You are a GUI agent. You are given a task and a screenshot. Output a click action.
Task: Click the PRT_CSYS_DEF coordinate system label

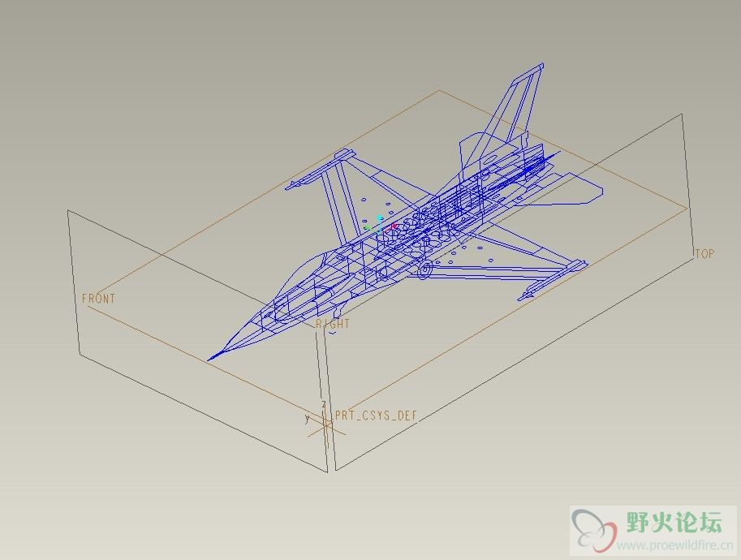pyautogui.click(x=376, y=416)
